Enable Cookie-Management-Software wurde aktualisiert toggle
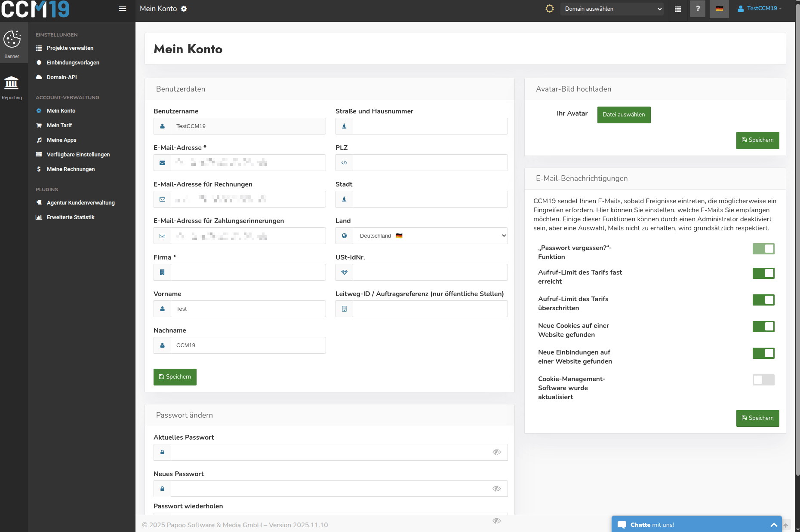Viewport: 800px width, 532px height. (763, 380)
